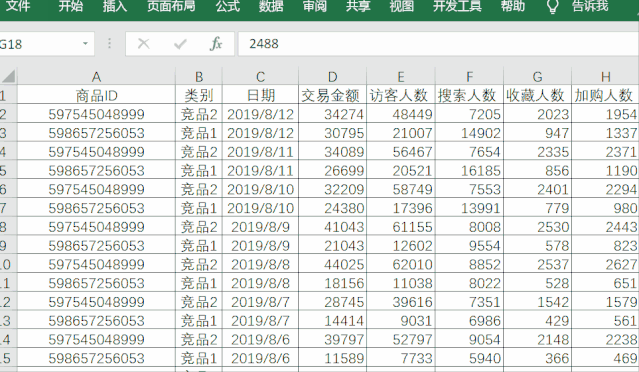Open the 开发工具 ribbon tab
The height and width of the screenshot is (372, 639).
(457, 6)
